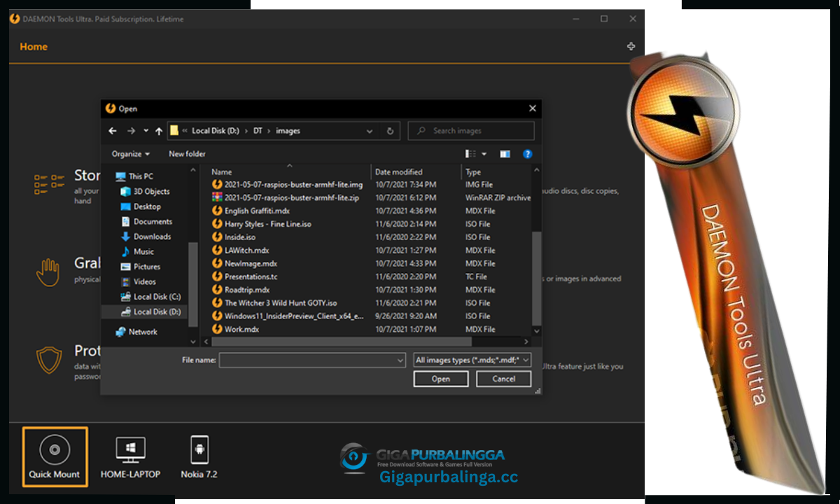Open the Organize menu
The height and width of the screenshot is (504, 840).
coord(131,154)
